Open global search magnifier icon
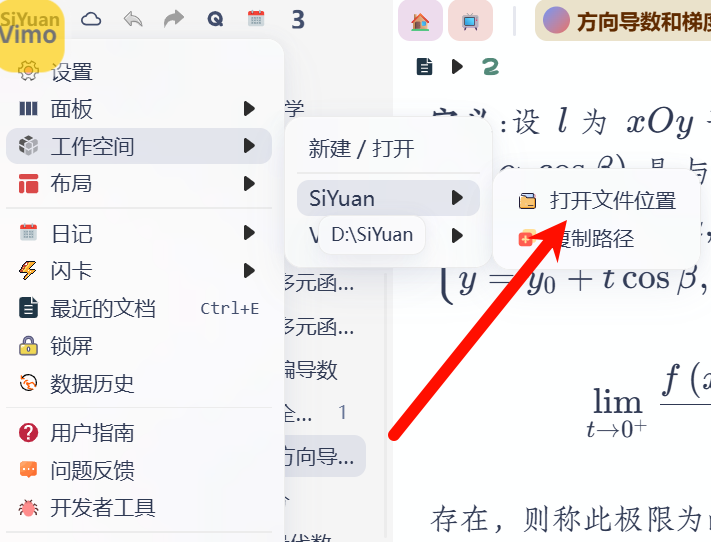 point(215,20)
